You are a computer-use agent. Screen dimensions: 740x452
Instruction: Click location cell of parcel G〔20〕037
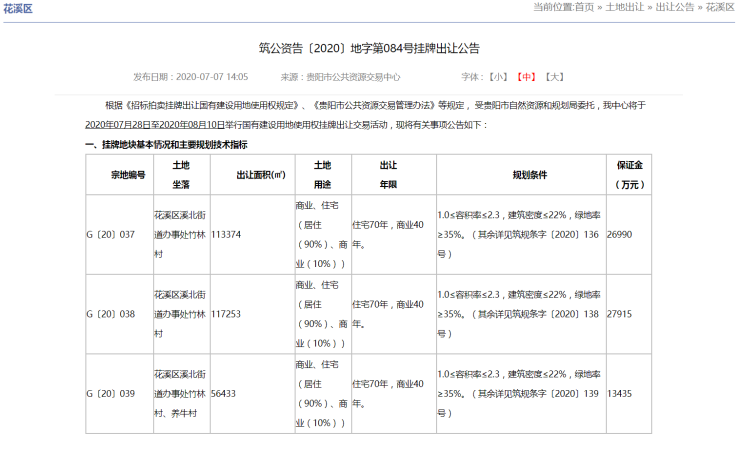click(180, 234)
